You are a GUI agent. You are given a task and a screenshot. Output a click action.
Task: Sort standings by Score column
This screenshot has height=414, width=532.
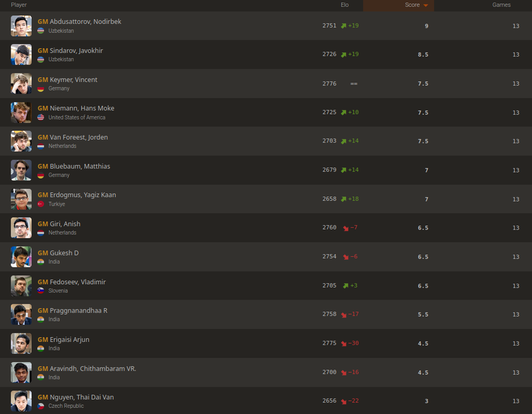coord(412,5)
